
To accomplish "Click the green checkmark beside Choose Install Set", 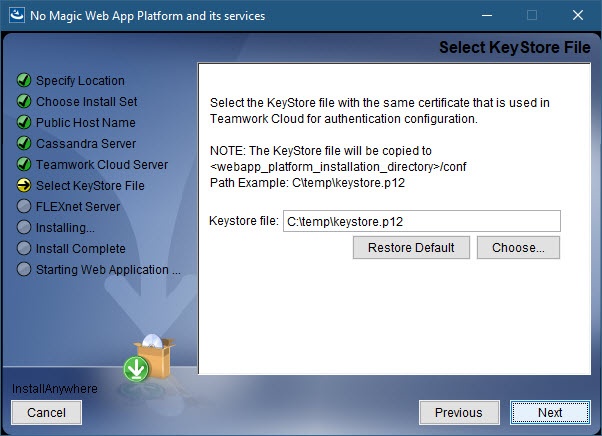I will (x=24, y=101).
